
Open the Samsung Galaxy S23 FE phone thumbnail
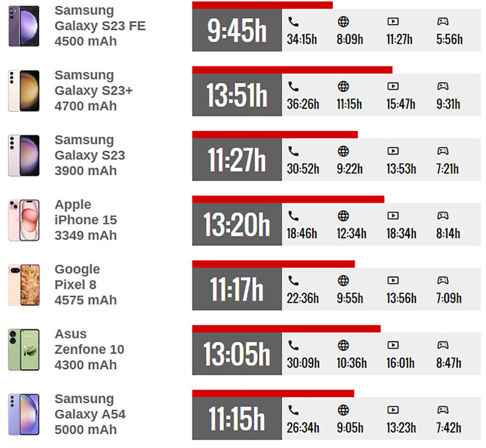click(24, 26)
